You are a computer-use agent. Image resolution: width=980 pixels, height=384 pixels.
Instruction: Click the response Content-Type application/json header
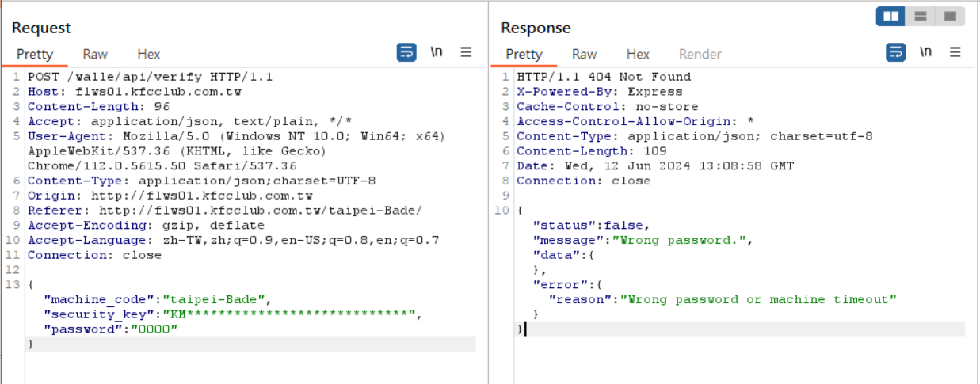[x=695, y=136]
